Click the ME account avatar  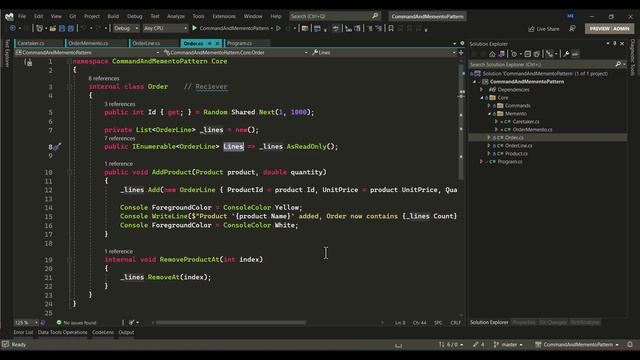tap(570, 16)
